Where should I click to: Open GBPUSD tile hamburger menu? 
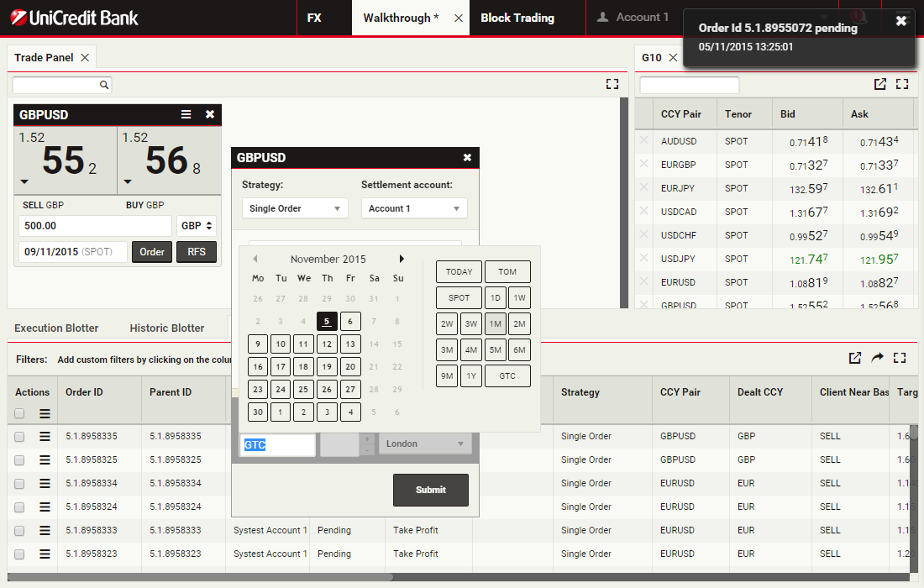pos(186,115)
